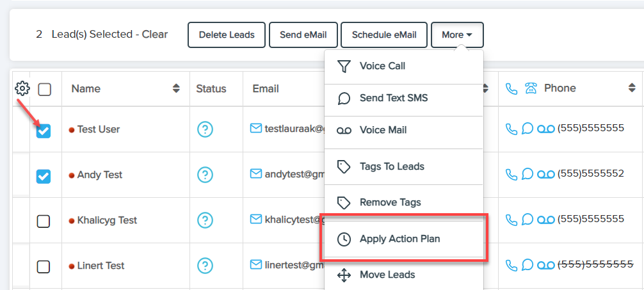
Task: Check the Khalicyg Test checkbox
Action: [44, 221]
